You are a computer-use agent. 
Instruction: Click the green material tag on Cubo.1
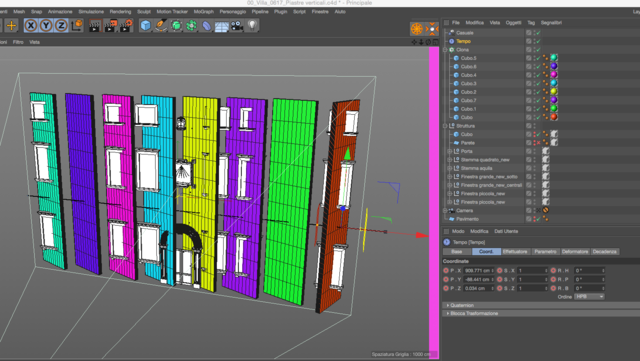[554, 109]
